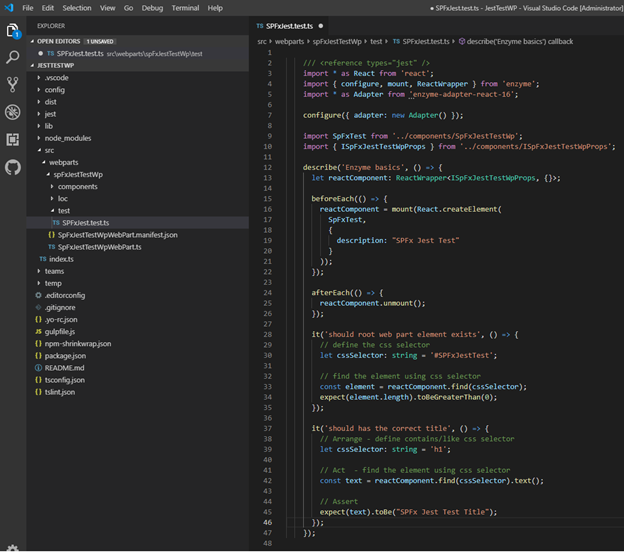
Task: Open the Debug view in activity bar
Action: (x=12, y=112)
